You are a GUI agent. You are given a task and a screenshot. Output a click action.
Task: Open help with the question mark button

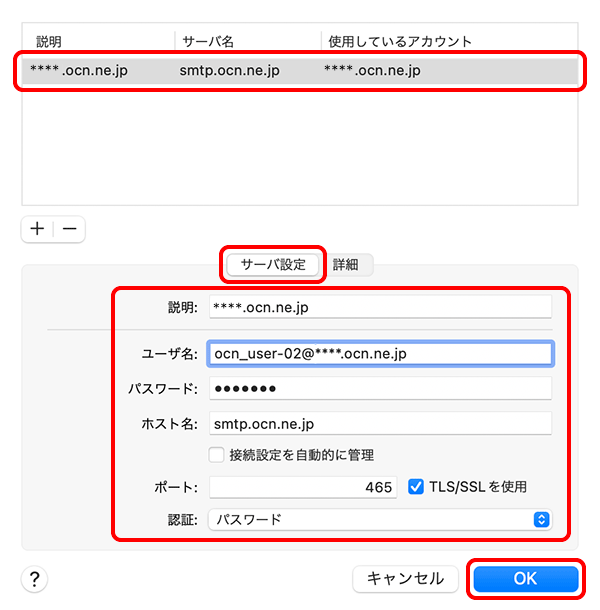[34, 579]
